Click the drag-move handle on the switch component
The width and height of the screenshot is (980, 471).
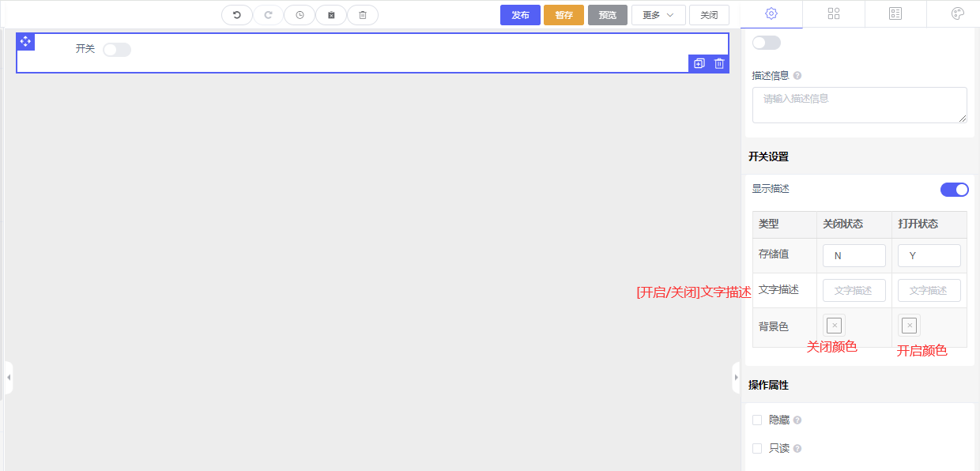(x=25, y=41)
